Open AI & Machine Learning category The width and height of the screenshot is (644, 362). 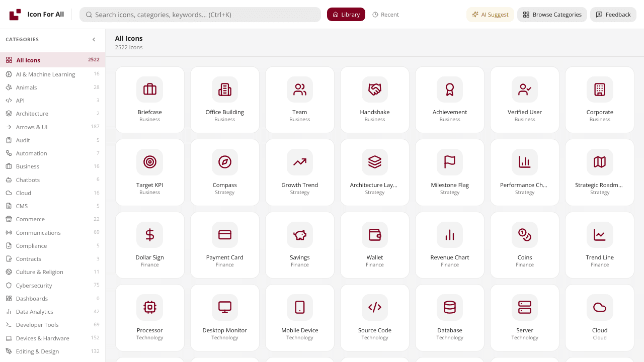[x=52, y=74]
